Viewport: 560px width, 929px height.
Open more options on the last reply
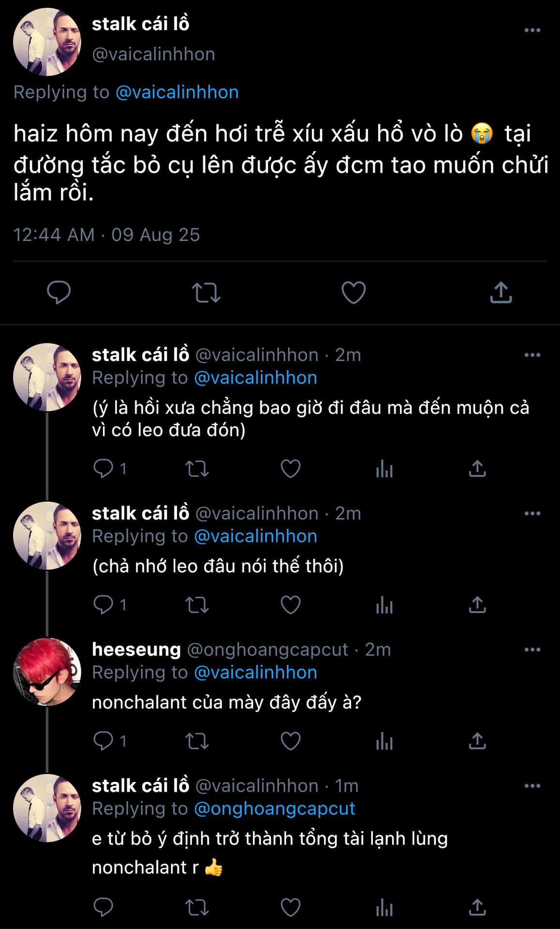[x=532, y=786]
